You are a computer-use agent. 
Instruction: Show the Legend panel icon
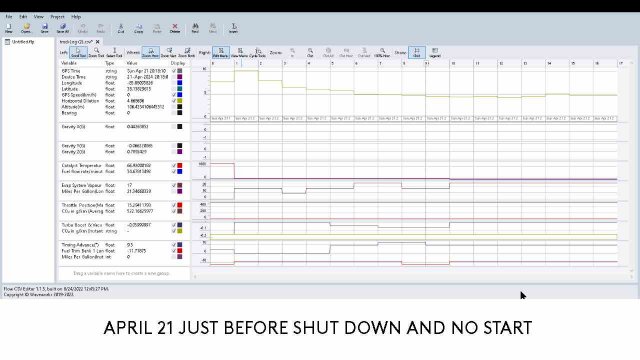tap(435, 53)
